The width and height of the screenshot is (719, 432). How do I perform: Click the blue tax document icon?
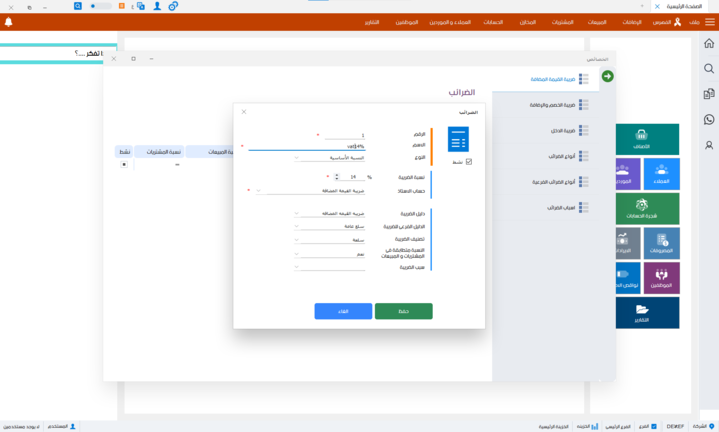pos(458,140)
